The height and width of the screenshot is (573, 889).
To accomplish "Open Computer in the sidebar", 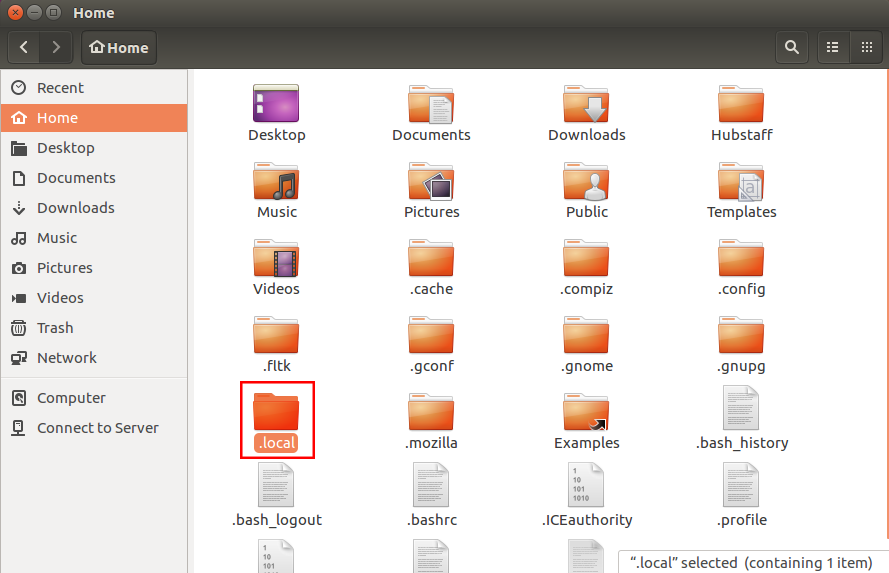I will point(94,398).
